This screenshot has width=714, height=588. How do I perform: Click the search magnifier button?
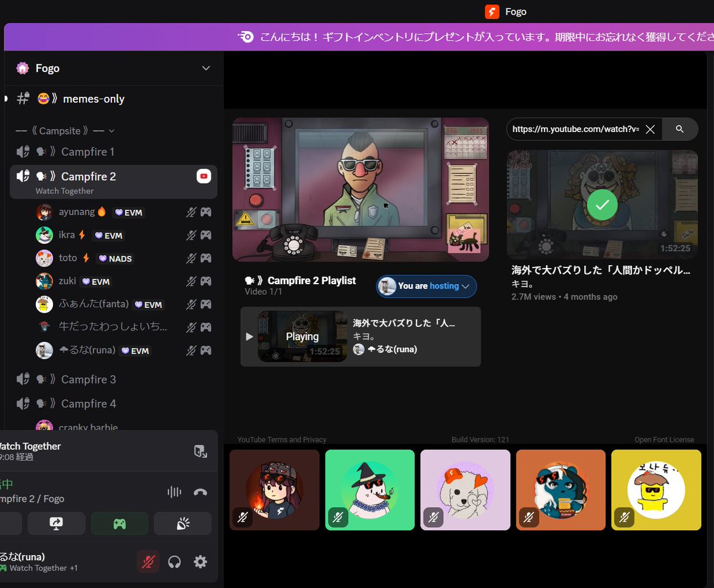[x=680, y=129]
